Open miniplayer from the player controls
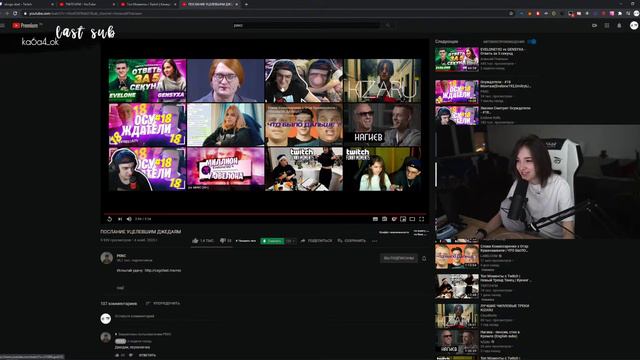 tap(403, 219)
